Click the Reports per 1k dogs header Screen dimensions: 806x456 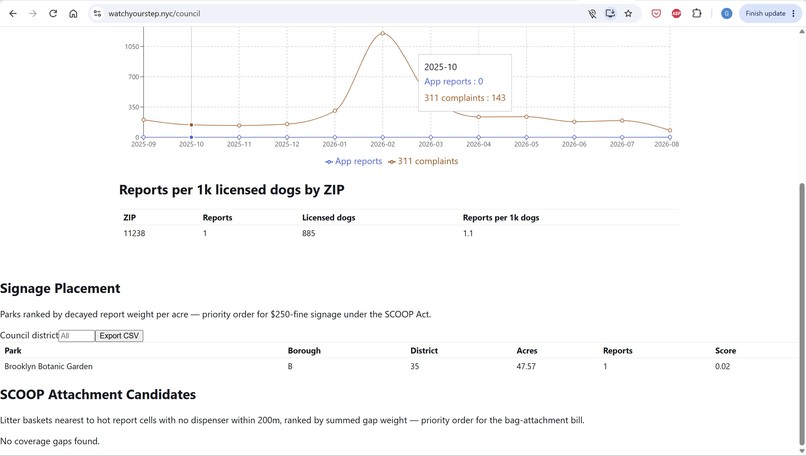501,218
